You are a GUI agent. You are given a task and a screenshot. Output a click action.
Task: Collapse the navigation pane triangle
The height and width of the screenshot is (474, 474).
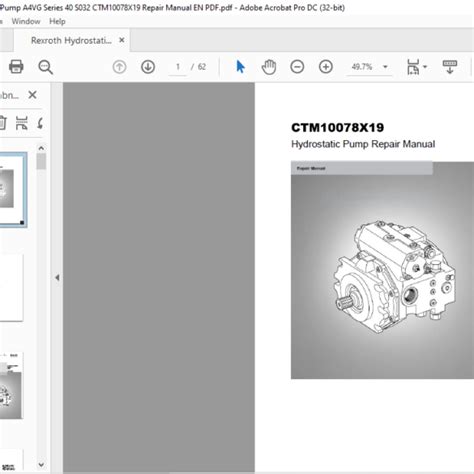click(x=57, y=277)
